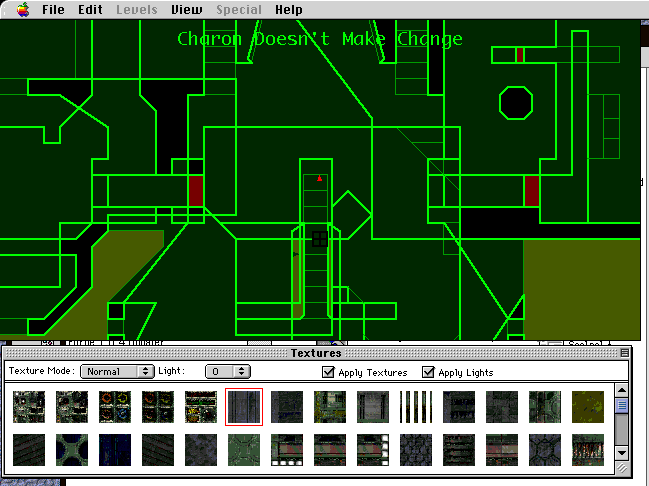The width and height of the screenshot is (649, 486).
Task: Select the black crosshair square in the corridor
Action: (319, 238)
